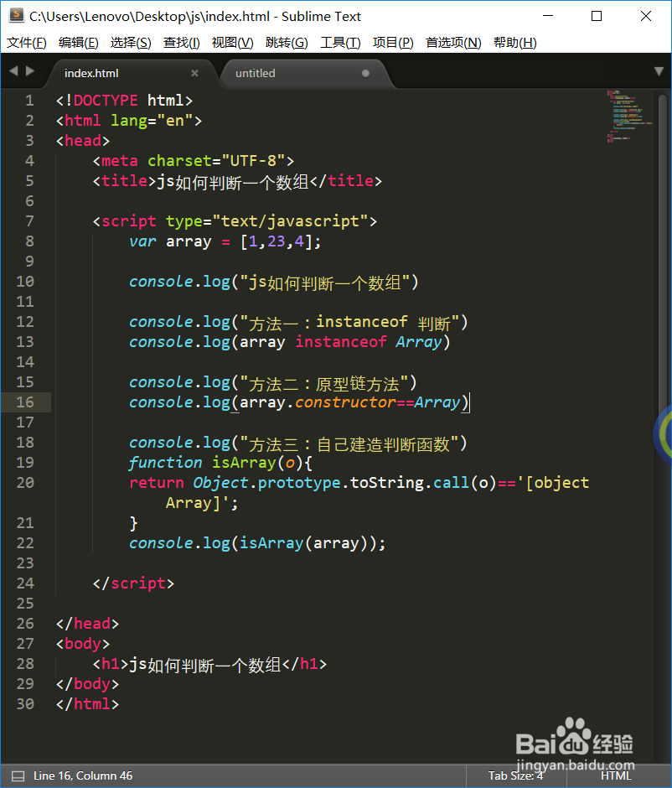Open the Tab Size: 4 setting
672x788 pixels.
pyautogui.click(x=516, y=776)
